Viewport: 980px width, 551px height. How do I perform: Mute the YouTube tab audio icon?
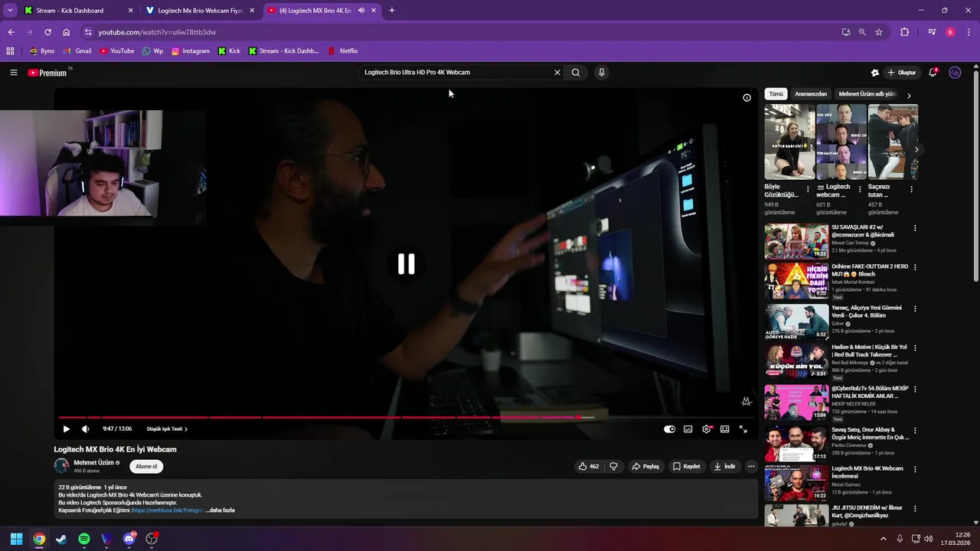[361, 11]
